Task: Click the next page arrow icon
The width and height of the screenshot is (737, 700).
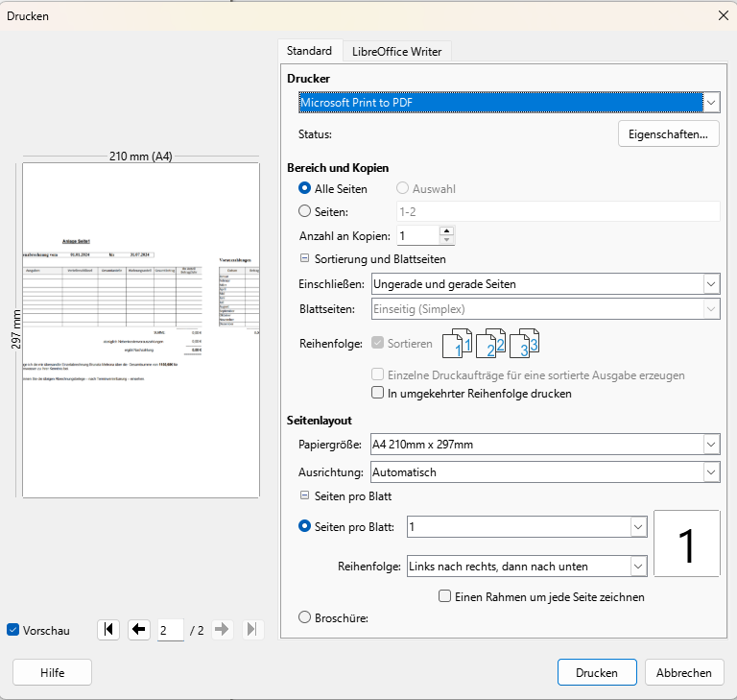Action: (x=222, y=630)
